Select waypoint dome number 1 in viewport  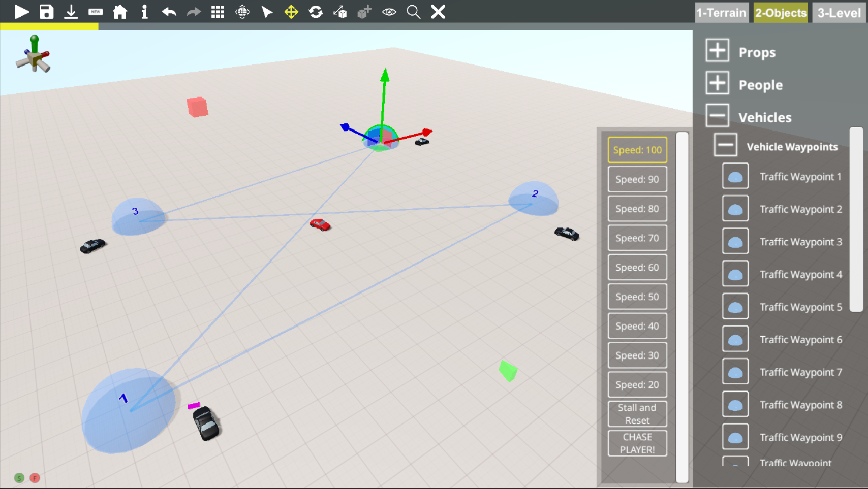(128, 410)
